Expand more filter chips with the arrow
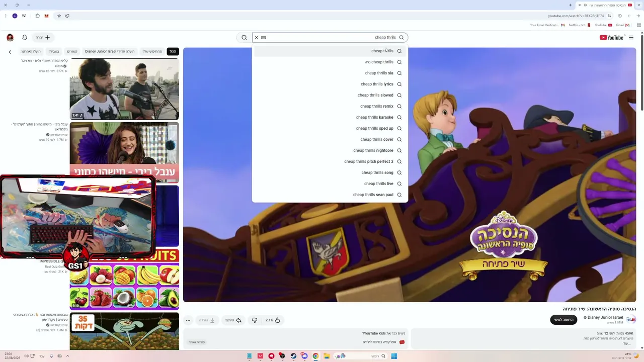This screenshot has width=644, height=362. pyautogui.click(x=10, y=51)
